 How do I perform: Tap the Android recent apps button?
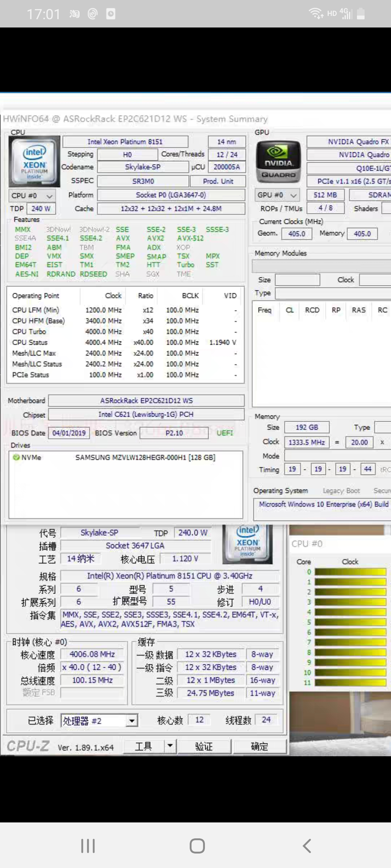click(x=88, y=846)
